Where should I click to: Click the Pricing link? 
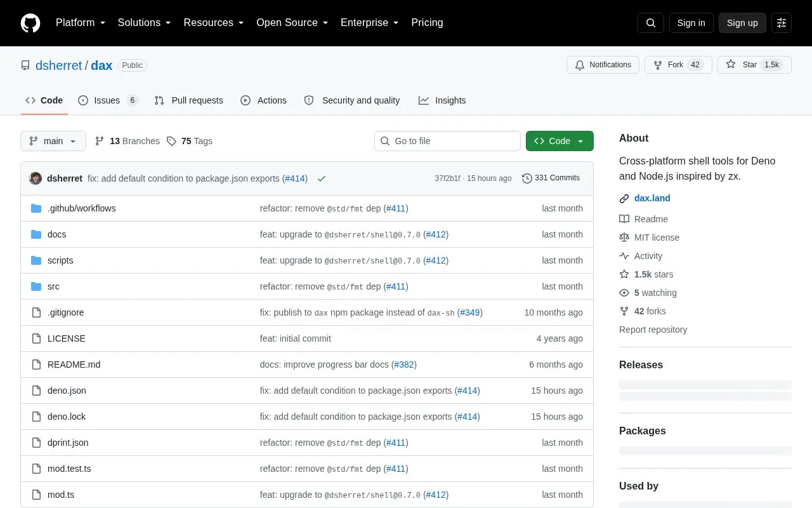pyautogui.click(x=427, y=23)
